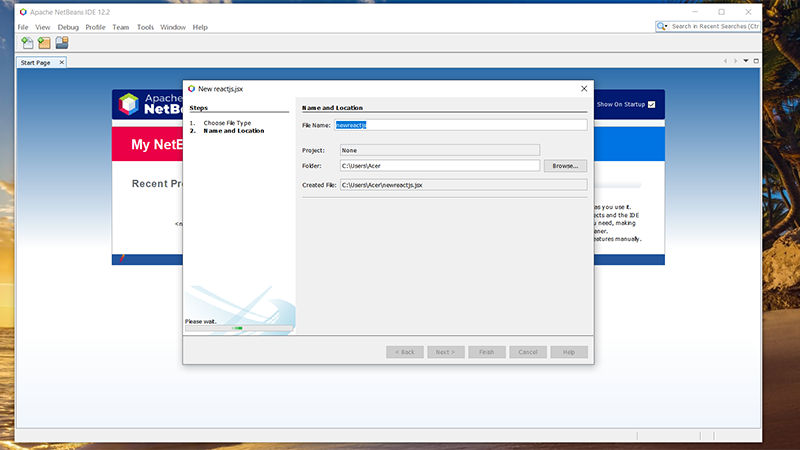
Task: Click the scroll documents left arrow
Action: point(724,62)
